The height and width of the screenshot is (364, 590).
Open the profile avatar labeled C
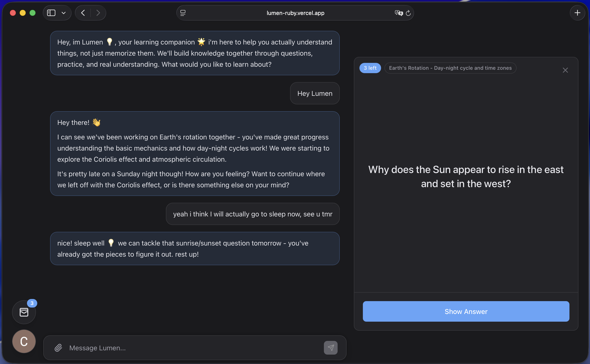[x=24, y=341]
